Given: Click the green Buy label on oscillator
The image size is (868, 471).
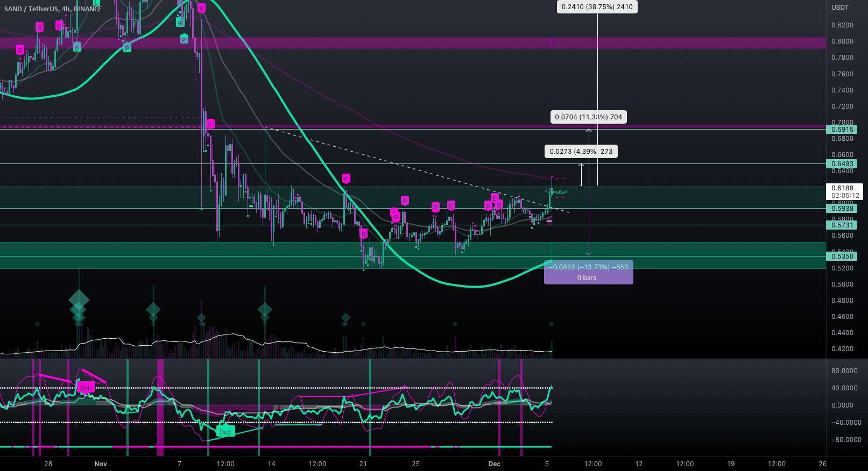Looking at the screenshot, I should pos(225,432).
